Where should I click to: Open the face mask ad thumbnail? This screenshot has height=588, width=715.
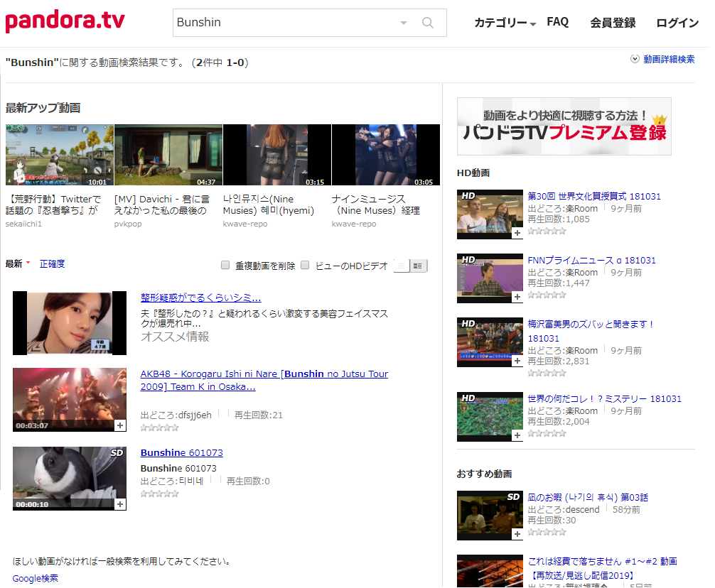click(x=70, y=323)
